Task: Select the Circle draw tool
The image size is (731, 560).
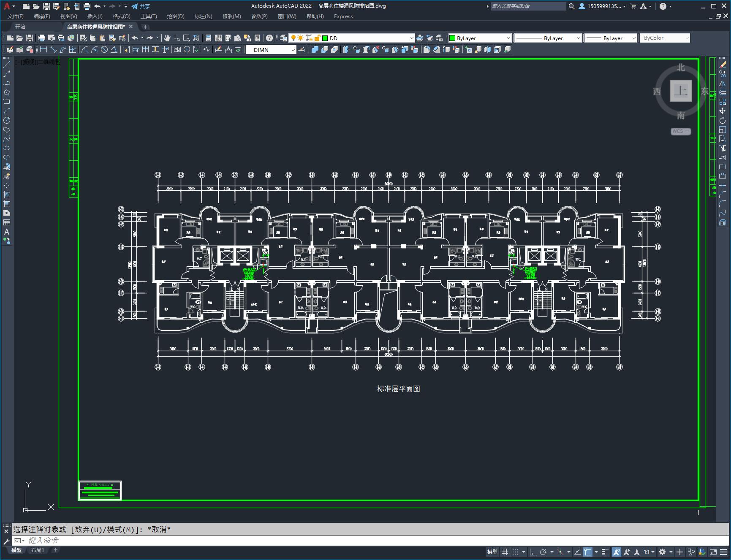Action: (x=7, y=120)
